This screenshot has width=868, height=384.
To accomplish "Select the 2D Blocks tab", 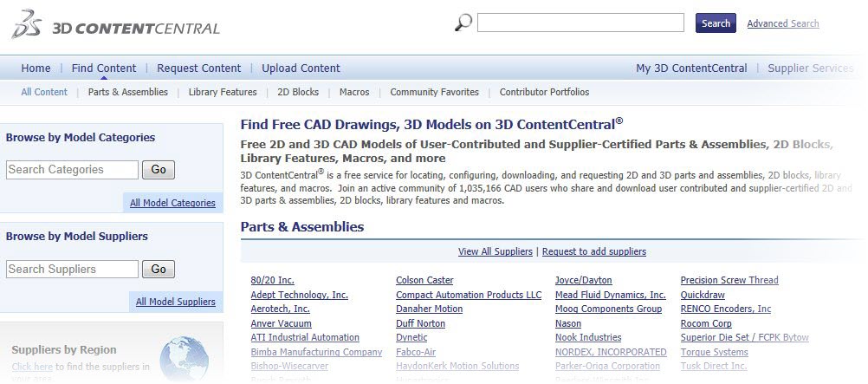I will pos(298,92).
